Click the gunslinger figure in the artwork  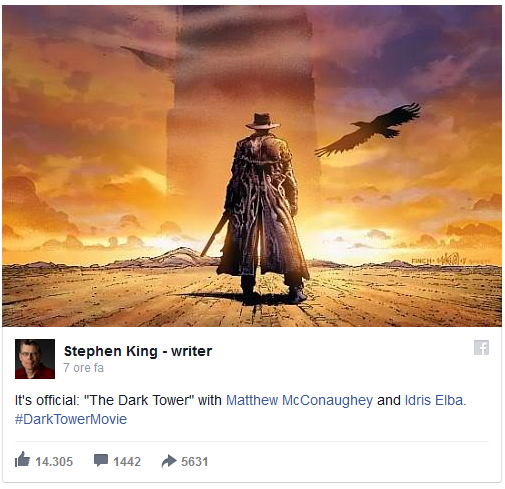pyautogui.click(x=263, y=209)
